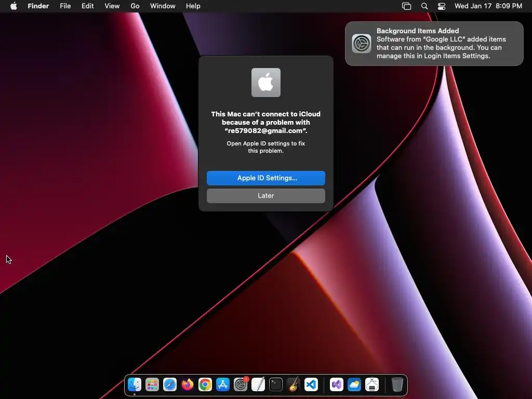
Task: Click the Background Items Added notification
Action: coord(434,44)
